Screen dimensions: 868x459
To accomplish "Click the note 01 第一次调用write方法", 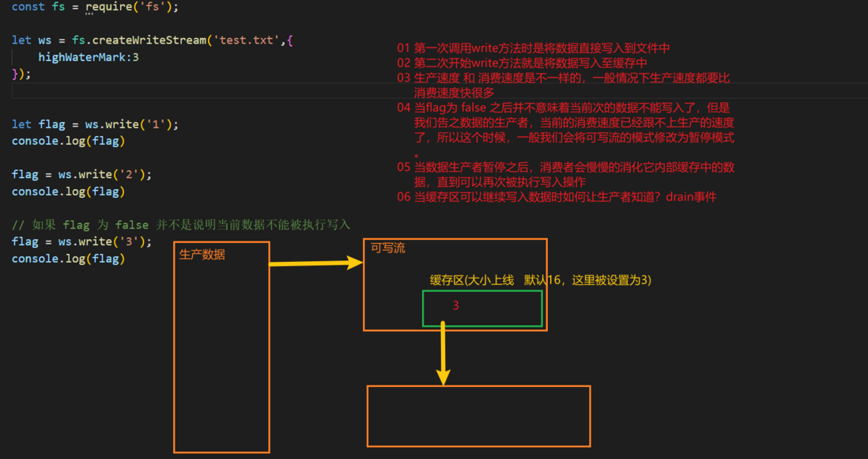I will 534,48.
